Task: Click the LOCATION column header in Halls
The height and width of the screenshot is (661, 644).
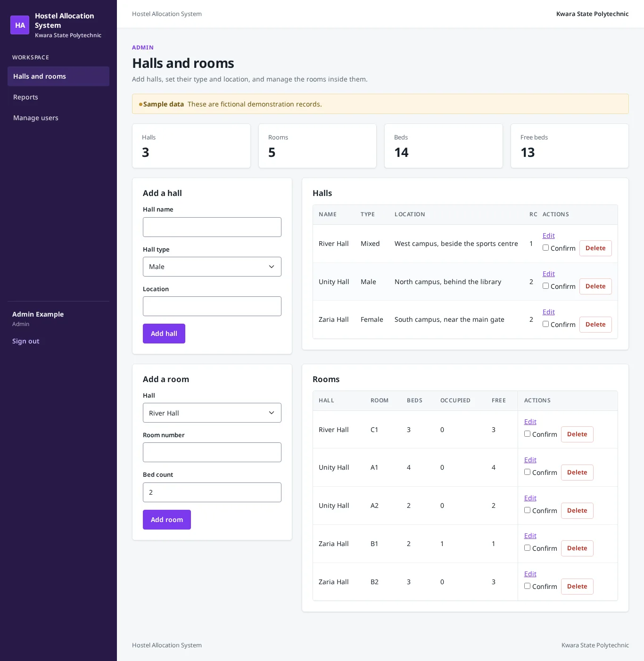Action: click(410, 214)
